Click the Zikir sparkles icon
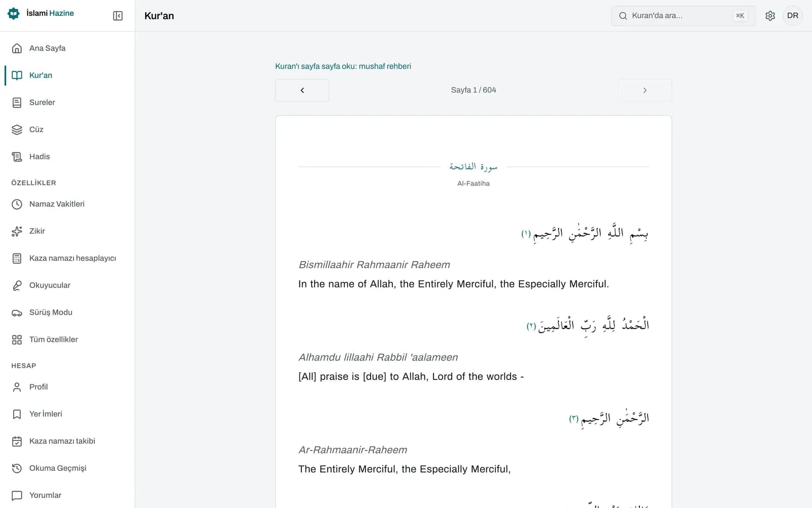Viewport: 812px width, 508px height. [x=17, y=231]
